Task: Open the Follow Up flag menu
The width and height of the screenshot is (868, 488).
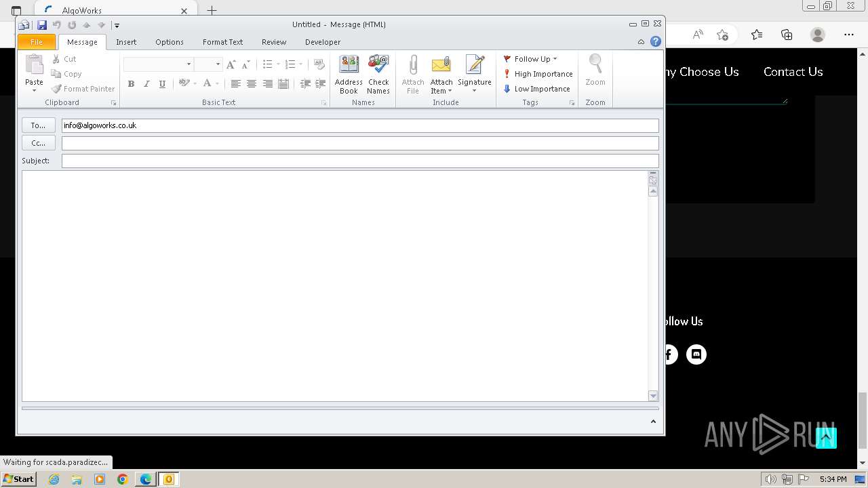Action: [x=530, y=59]
